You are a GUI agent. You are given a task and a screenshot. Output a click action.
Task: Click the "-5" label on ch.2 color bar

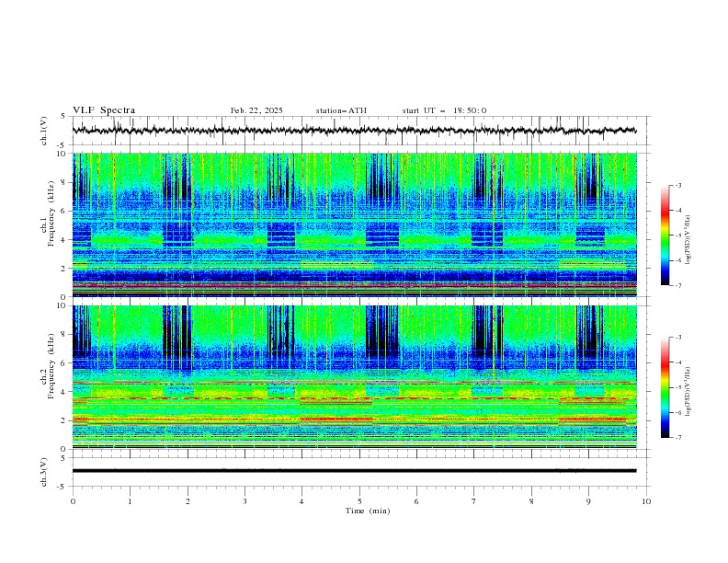[x=678, y=387]
